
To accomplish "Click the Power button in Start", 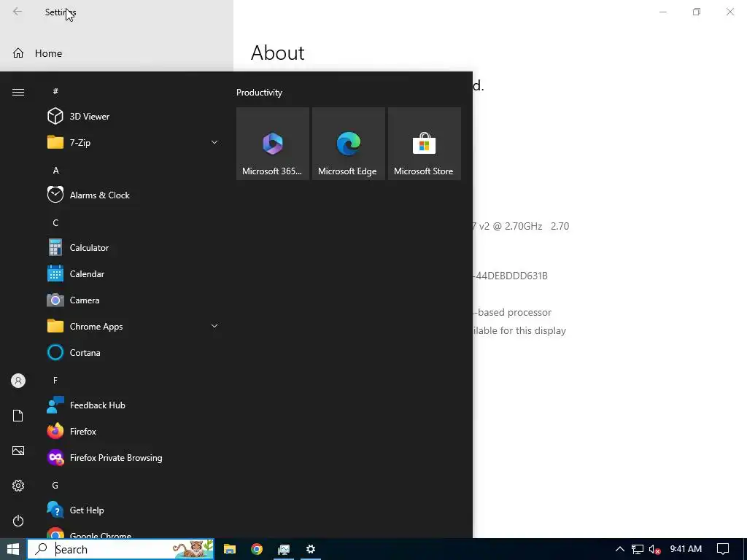I will pos(18,521).
